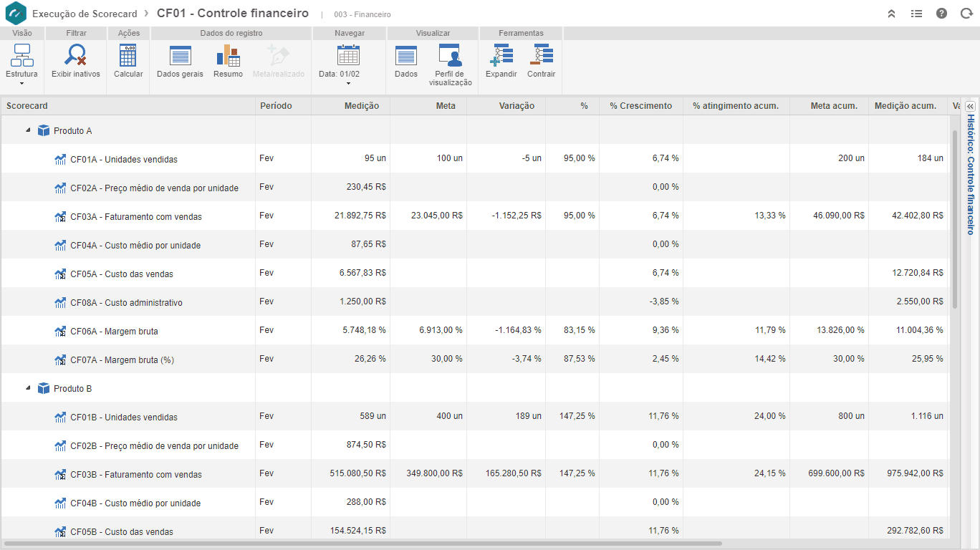Click the Produto A cube icon
The image size is (980, 550).
[44, 130]
